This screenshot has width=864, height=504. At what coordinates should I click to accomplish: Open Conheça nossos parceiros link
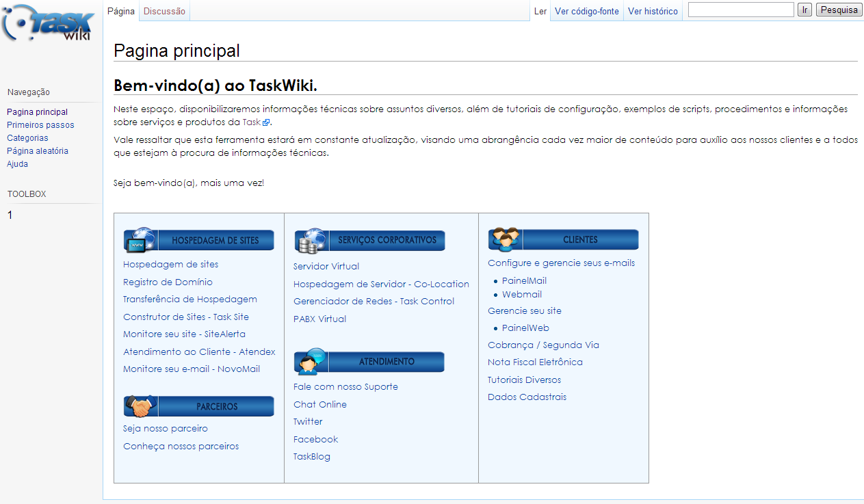click(181, 446)
